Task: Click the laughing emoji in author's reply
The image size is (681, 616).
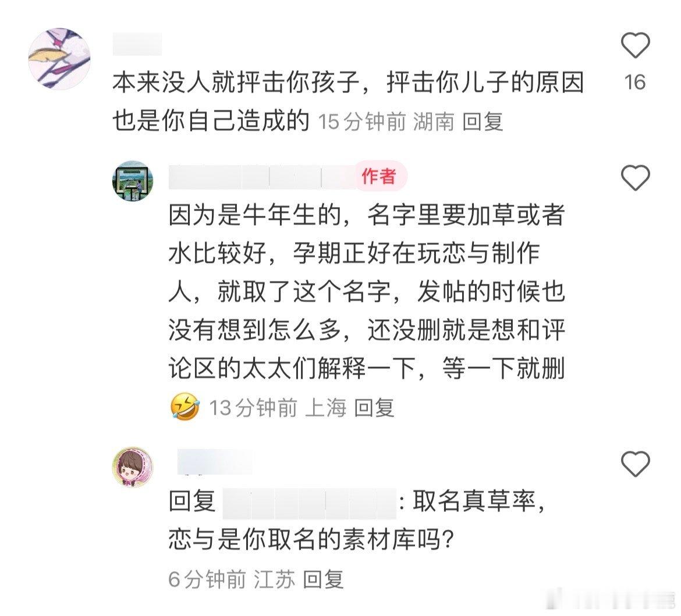Action: pos(185,407)
